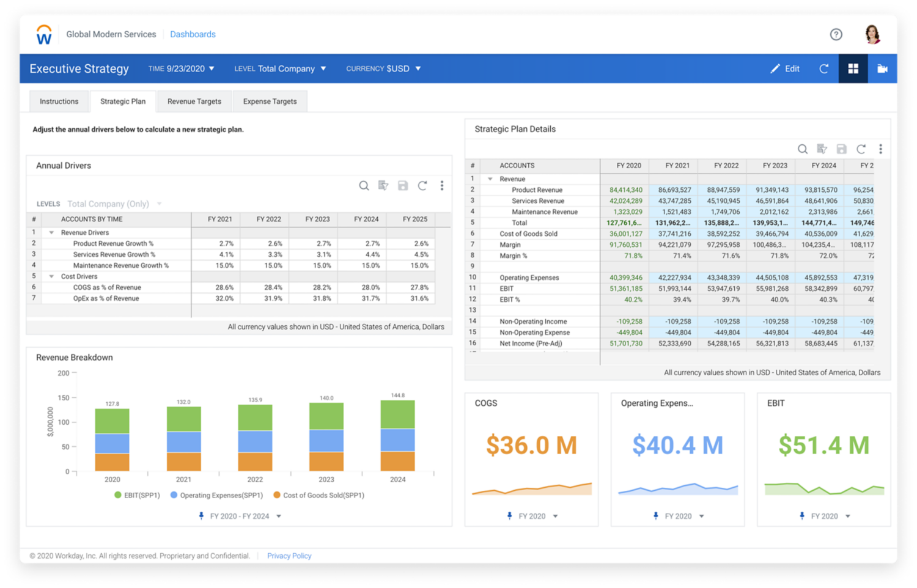
Task: Save changes in the Strategic Plan Details grid
Action: tap(841, 149)
